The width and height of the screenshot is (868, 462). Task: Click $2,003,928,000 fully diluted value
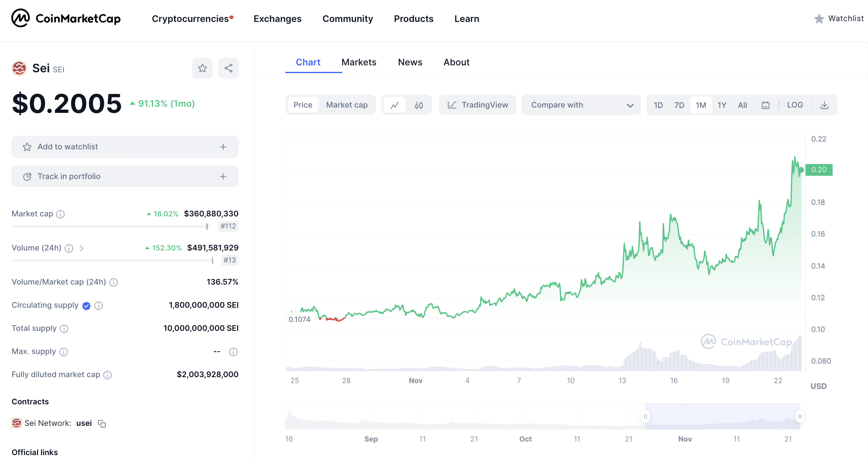tap(207, 374)
